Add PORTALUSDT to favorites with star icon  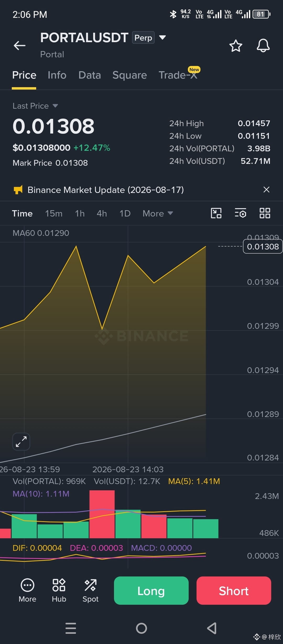(236, 46)
